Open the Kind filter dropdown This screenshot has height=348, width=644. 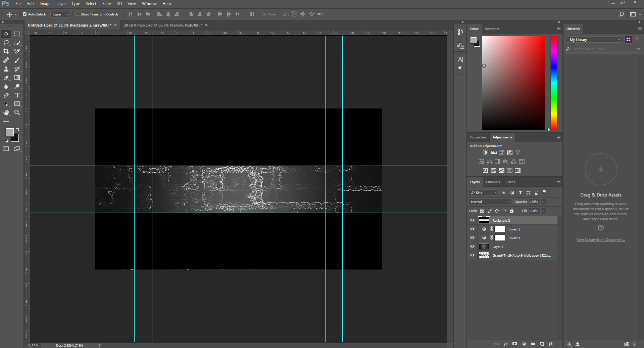(483, 192)
